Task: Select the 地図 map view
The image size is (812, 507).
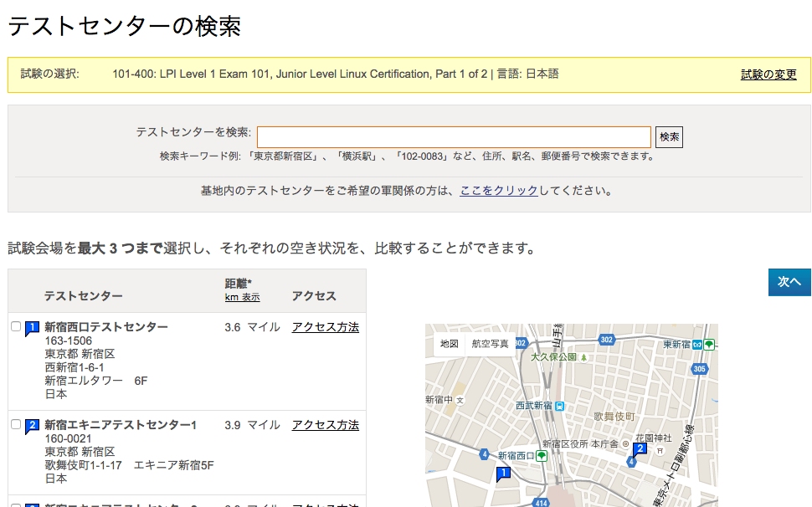Action: click(x=449, y=343)
